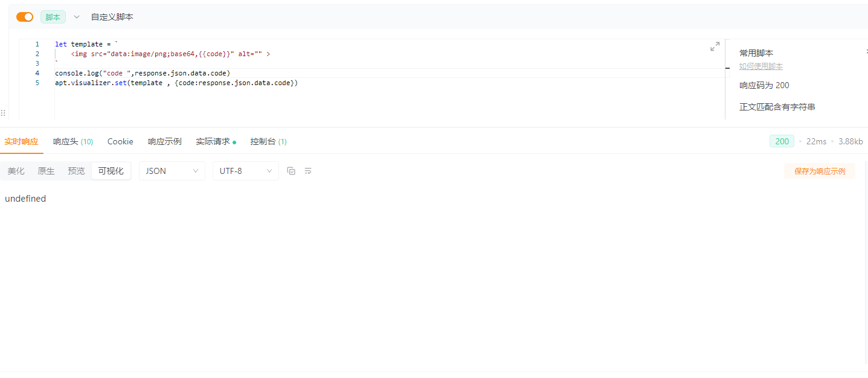Click the panel drag handle at left edge

click(x=3, y=113)
